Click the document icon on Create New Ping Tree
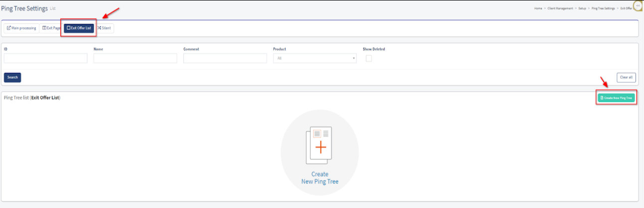Image resolution: width=644 pixels, height=208 pixels. coord(602,98)
